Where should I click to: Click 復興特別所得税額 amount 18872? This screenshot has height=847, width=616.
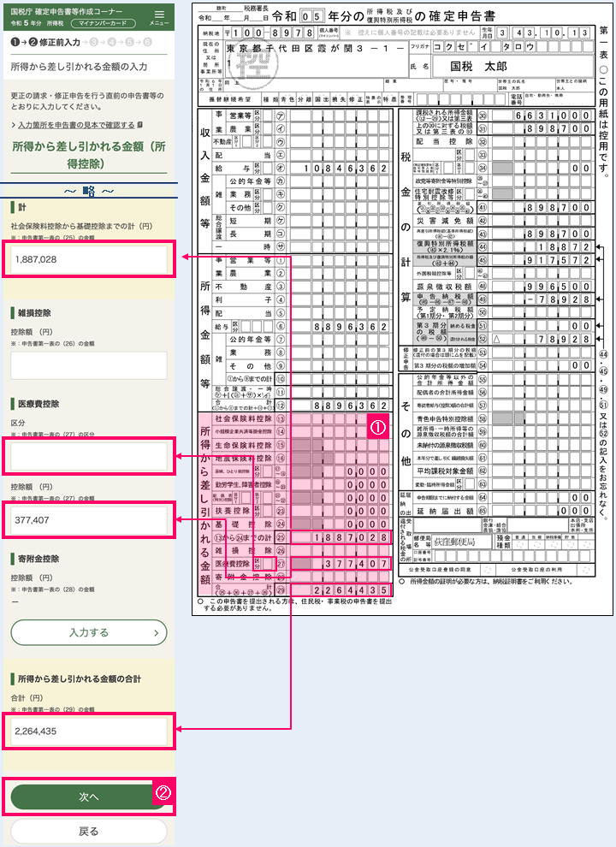pyautogui.click(x=564, y=247)
